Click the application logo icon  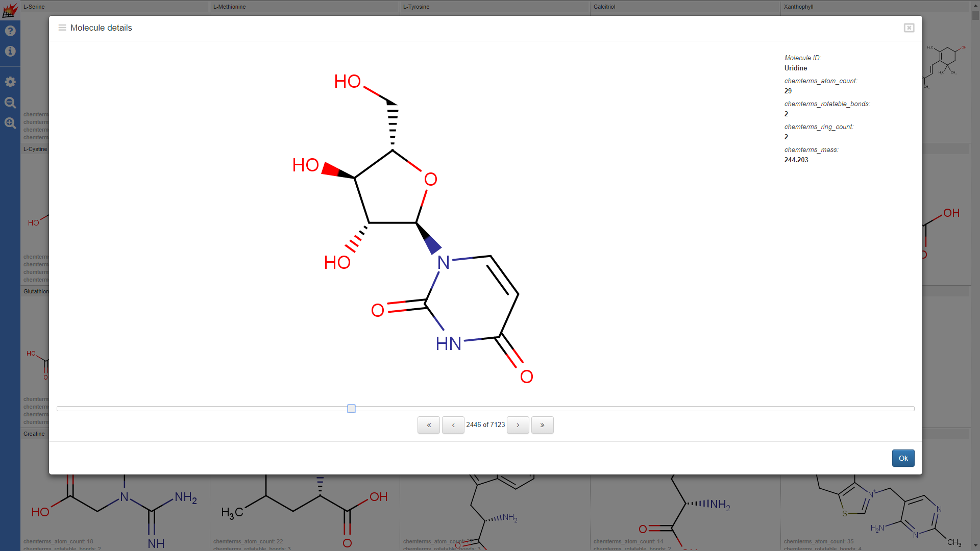click(x=10, y=10)
